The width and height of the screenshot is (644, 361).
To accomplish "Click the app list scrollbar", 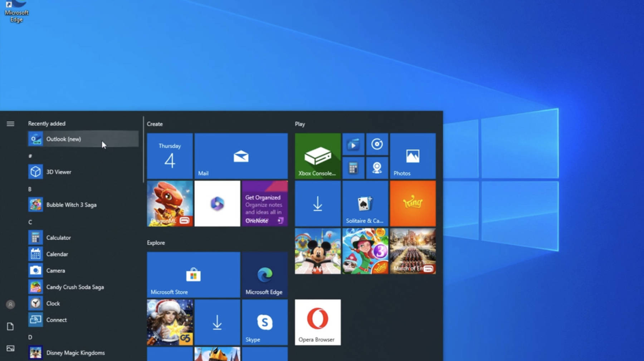I will click(143, 150).
